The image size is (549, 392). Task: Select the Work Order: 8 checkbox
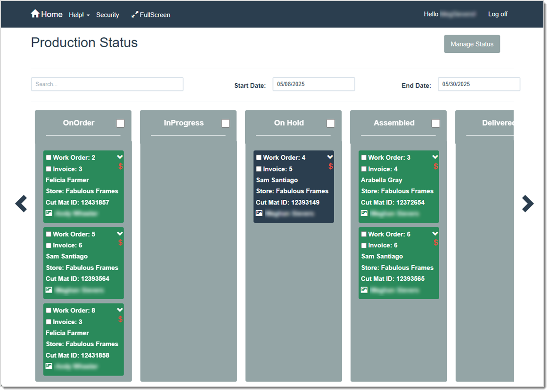coord(48,310)
